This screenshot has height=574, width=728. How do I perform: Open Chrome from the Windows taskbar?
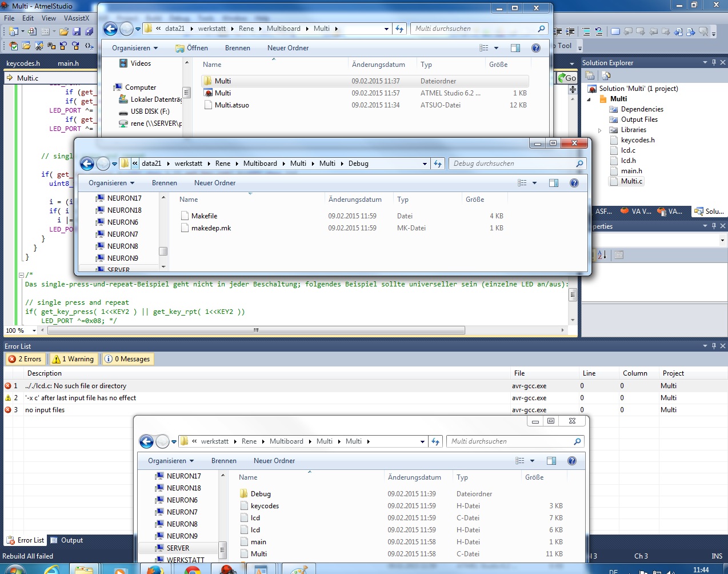193,569
